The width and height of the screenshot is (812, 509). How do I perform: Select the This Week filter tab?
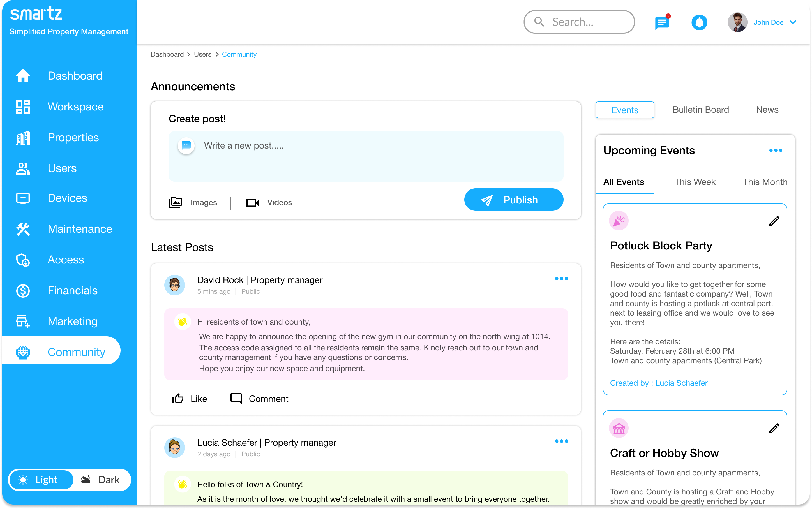click(x=695, y=182)
